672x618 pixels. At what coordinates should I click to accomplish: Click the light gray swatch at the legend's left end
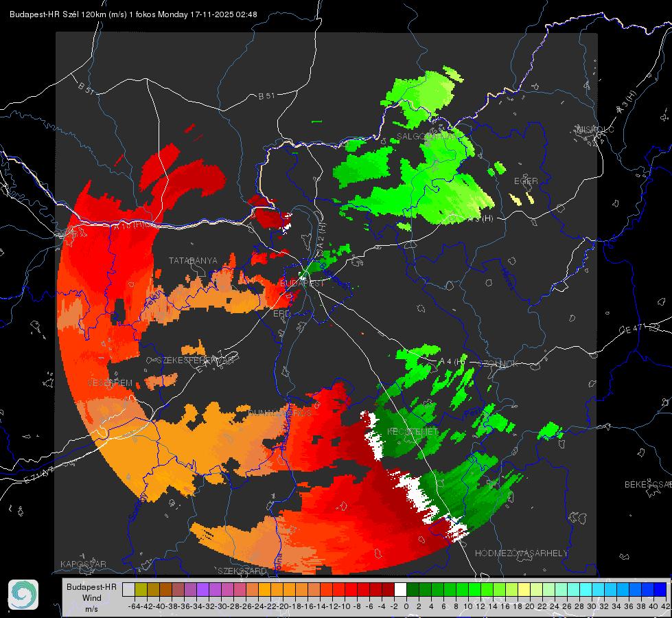[x=128, y=589]
